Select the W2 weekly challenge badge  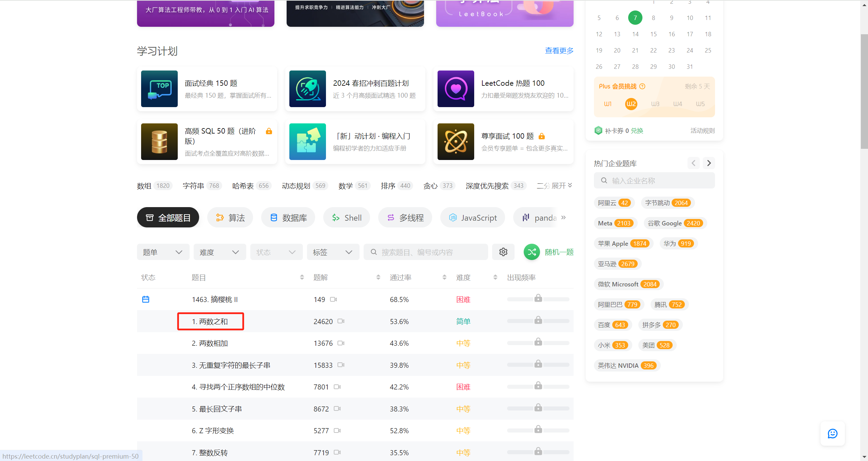click(631, 104)
